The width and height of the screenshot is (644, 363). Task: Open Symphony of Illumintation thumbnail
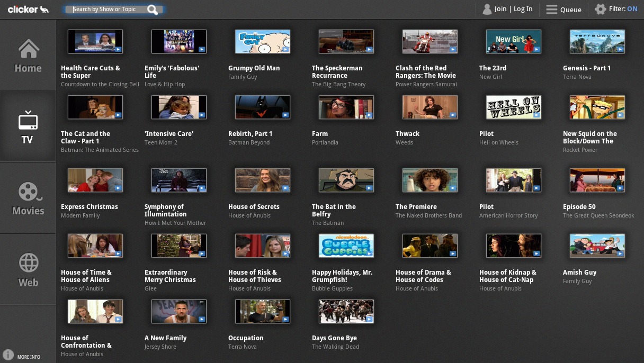(x=179, y=180)
